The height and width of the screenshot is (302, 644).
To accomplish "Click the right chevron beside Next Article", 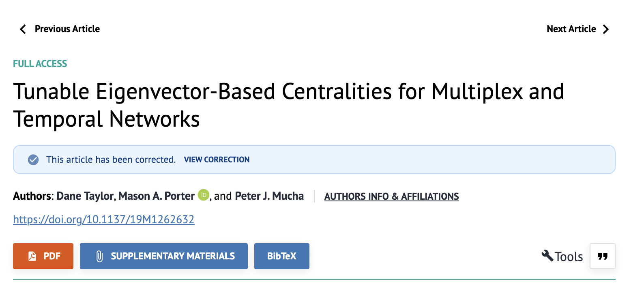I will click(x=606, y=29).
